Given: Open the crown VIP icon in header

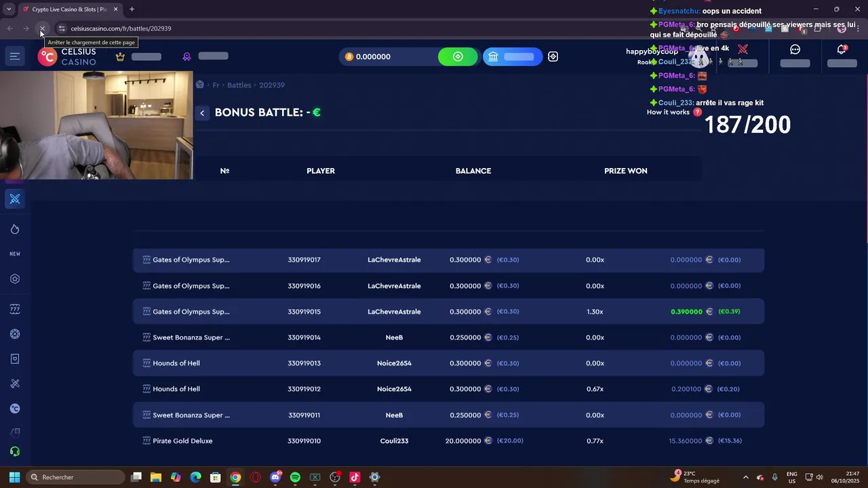Looking at the screenshot, I should click(120, 57).
